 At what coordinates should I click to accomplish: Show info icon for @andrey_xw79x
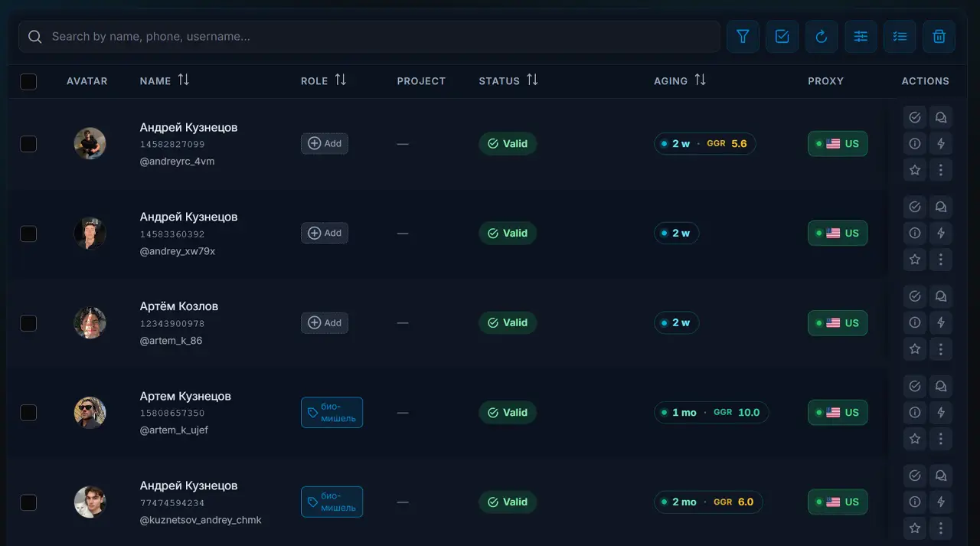click(x=914, y=233)
